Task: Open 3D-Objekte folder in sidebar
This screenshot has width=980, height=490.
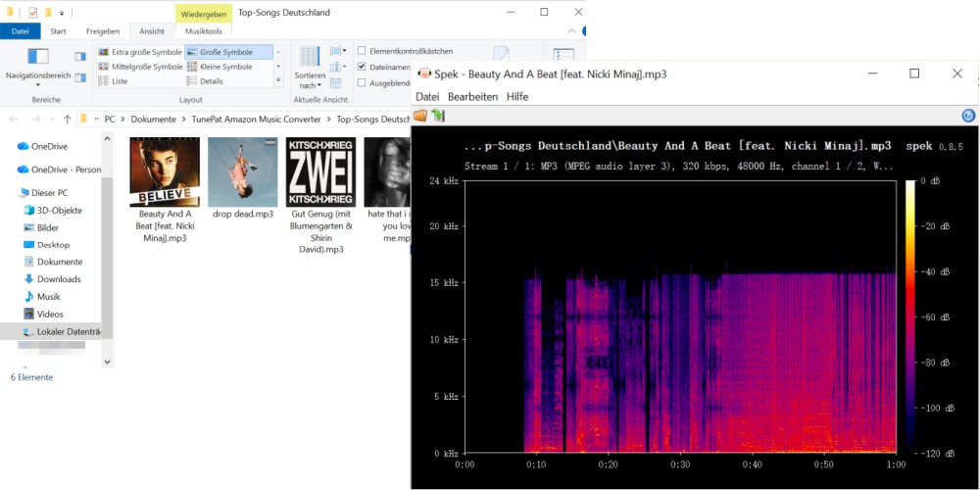Action: point(53,211)
